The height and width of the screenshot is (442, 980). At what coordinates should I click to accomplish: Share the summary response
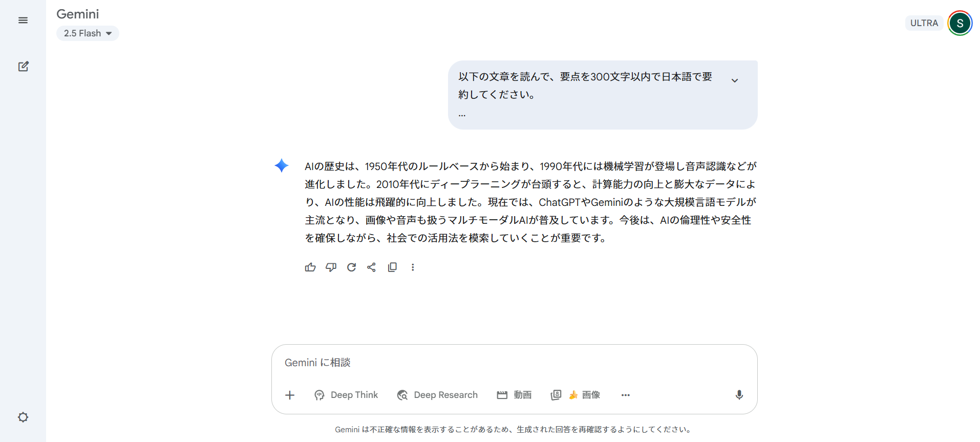(x=372, y=267)
